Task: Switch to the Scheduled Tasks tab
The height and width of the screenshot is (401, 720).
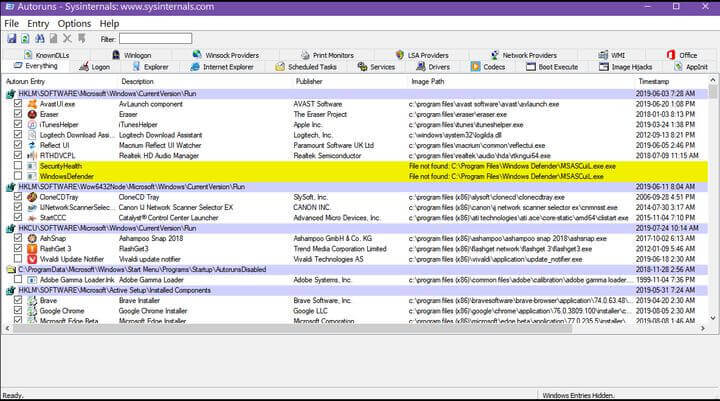Action: tap(306, 67)
